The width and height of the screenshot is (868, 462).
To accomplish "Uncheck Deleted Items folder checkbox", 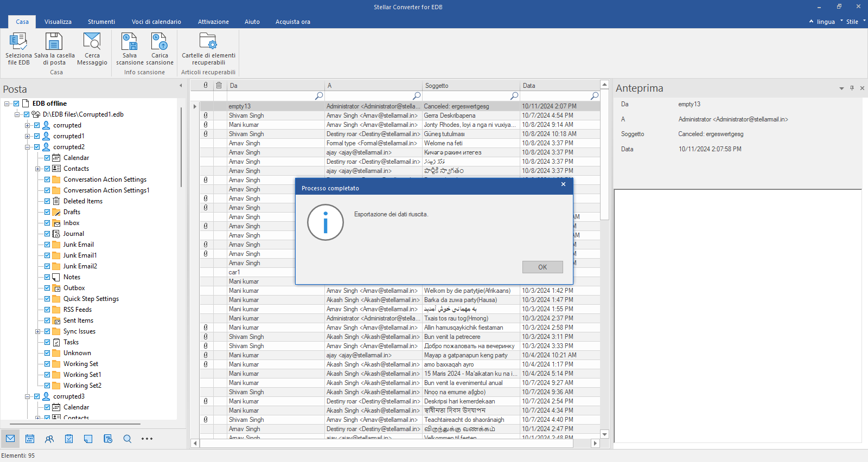I will coord(47,201).
